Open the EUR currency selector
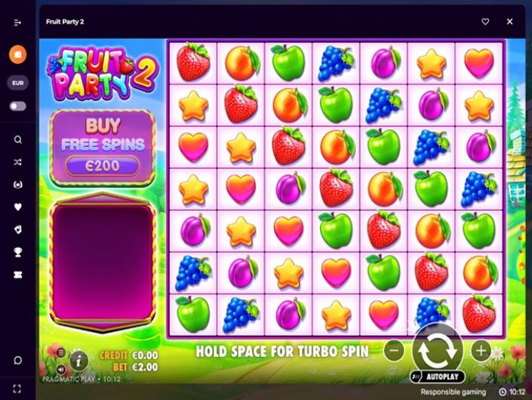This screenshot has width=532, height=400. point(17,83)
